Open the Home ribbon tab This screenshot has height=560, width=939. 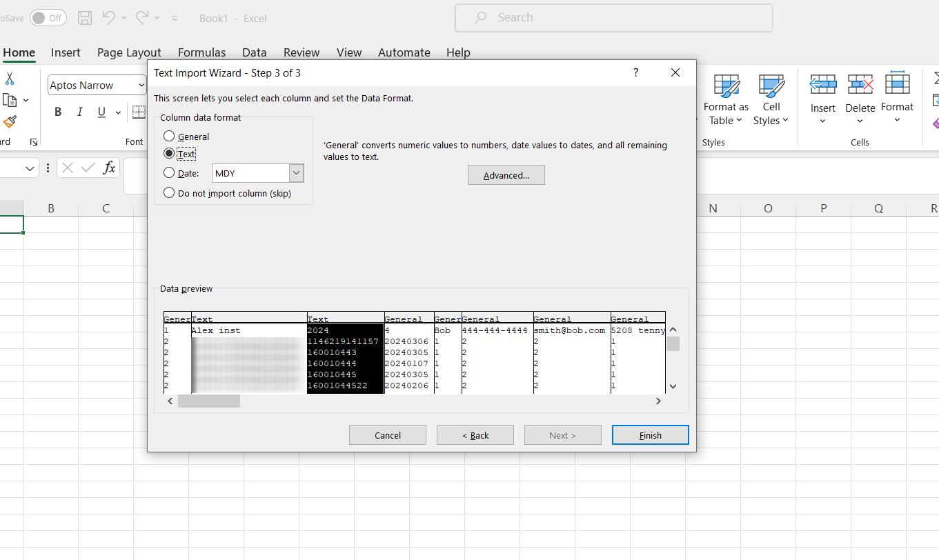tap(19, 52)
